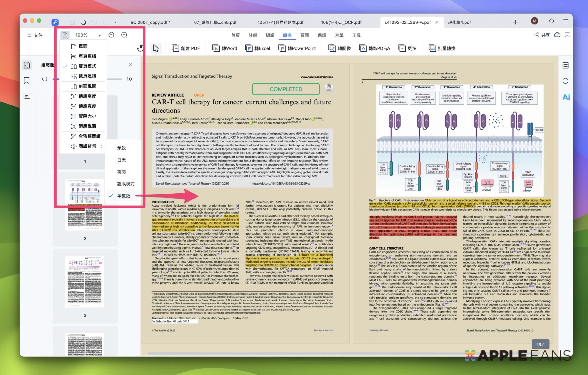This screenshot has height=375, width=588.
Task: Show the bookmarks panel in left sidebar
Action: point(27,80)
